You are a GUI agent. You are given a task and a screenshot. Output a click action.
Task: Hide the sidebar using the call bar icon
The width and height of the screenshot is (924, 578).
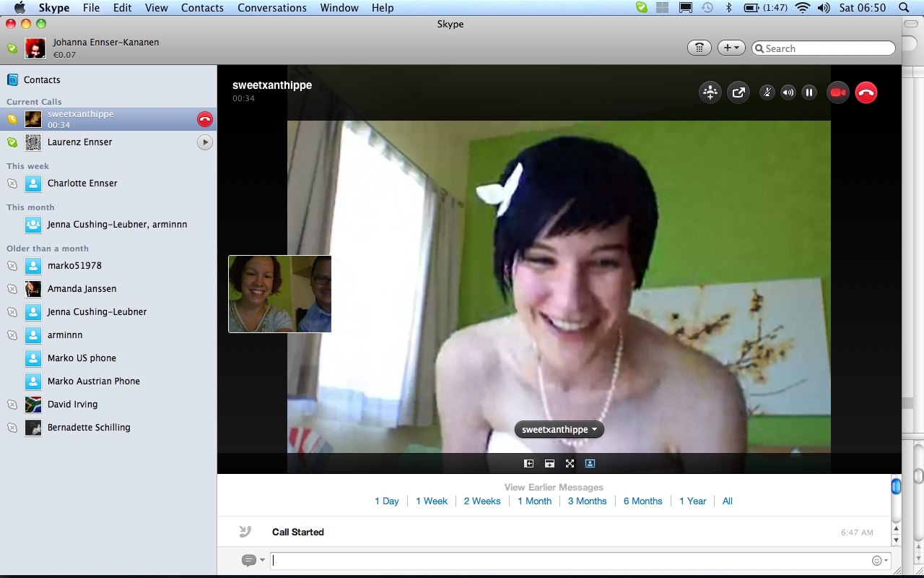529,464
